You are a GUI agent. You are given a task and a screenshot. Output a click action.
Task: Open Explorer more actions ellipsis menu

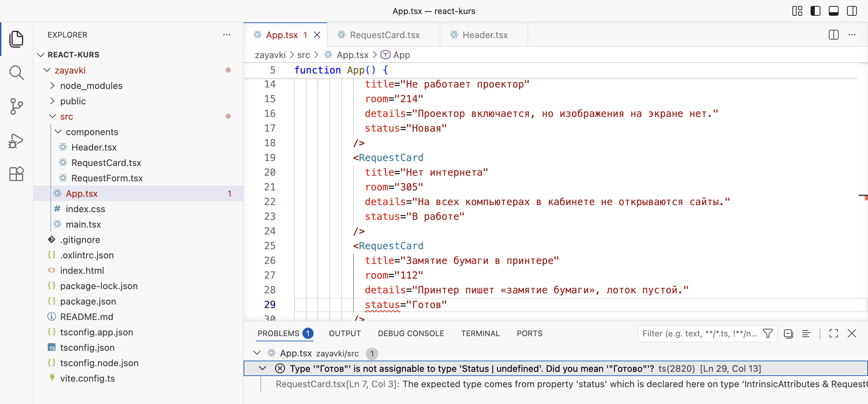coord(227,35)
